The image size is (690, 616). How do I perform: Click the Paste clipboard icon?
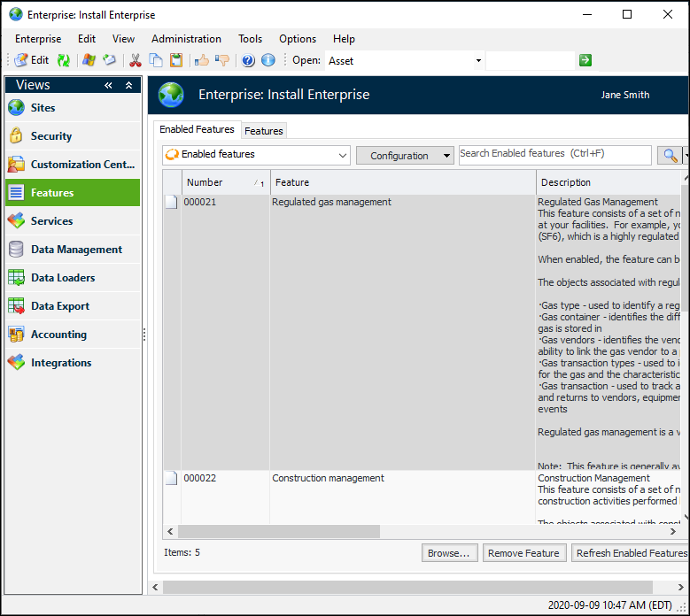[176, 60]
